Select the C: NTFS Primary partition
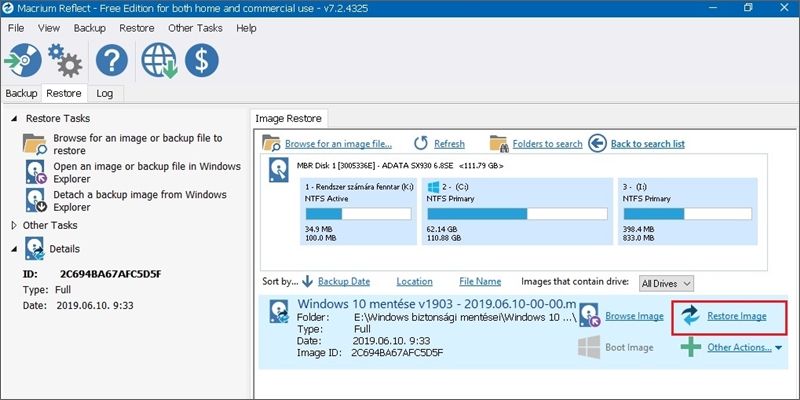Screen dimensions: 800x400 pos(516,210)
